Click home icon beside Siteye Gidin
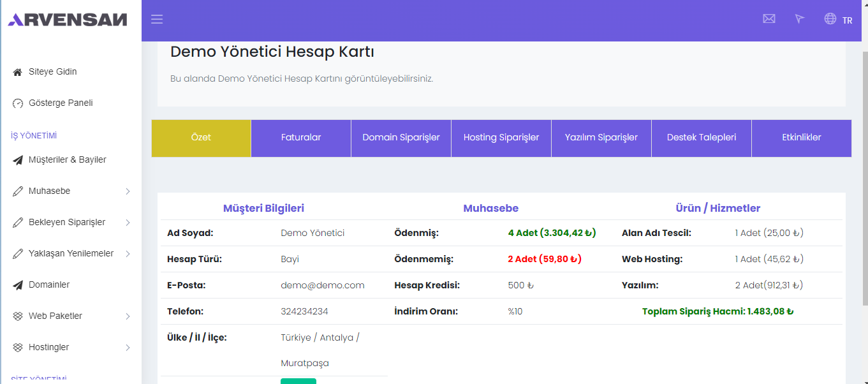Viewport: 868px width, 384px height. tap(18, 72)
